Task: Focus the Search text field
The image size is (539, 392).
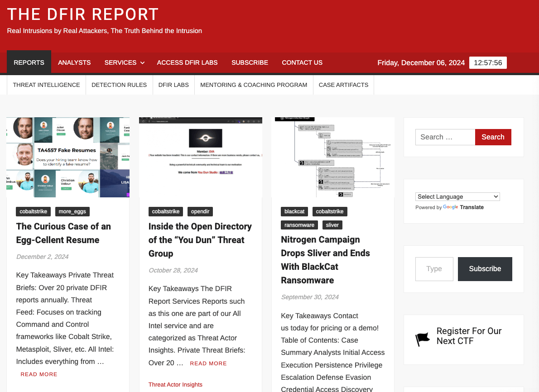Action: pyautogui.click(x=445, y=137)
